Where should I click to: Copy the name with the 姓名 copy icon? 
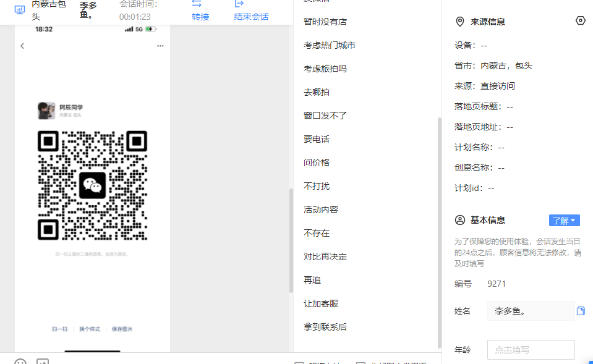click(581, 311)
